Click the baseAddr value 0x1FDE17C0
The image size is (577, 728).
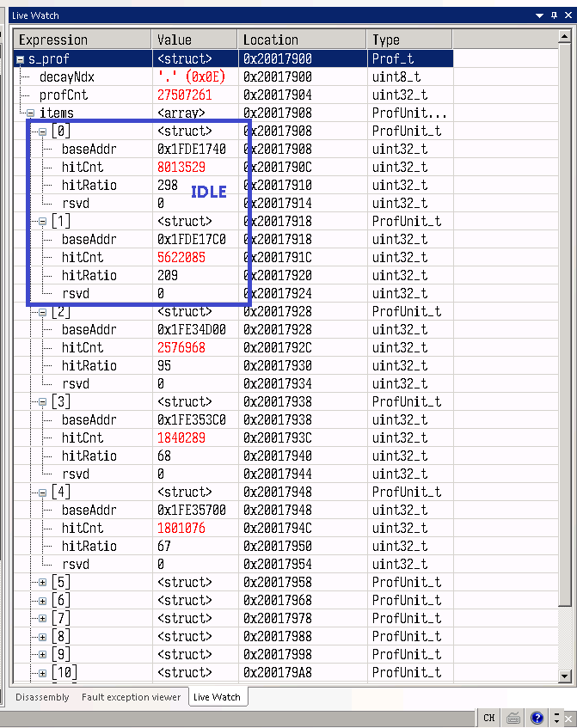tap(192, 240)
